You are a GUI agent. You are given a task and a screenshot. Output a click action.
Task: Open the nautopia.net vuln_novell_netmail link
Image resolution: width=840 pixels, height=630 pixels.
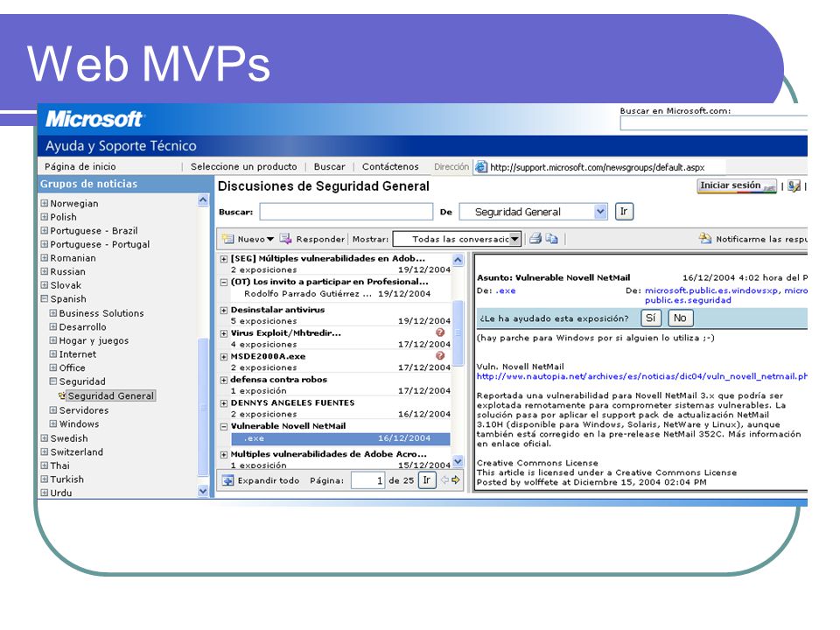641,376
